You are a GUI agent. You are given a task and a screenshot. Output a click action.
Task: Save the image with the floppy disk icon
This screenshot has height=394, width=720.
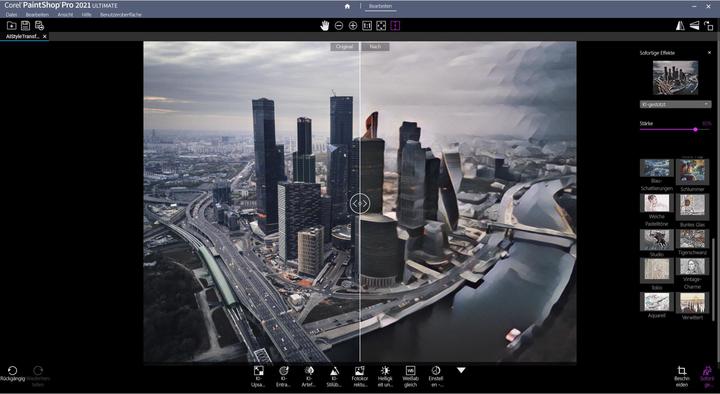[x=25, y=26]
